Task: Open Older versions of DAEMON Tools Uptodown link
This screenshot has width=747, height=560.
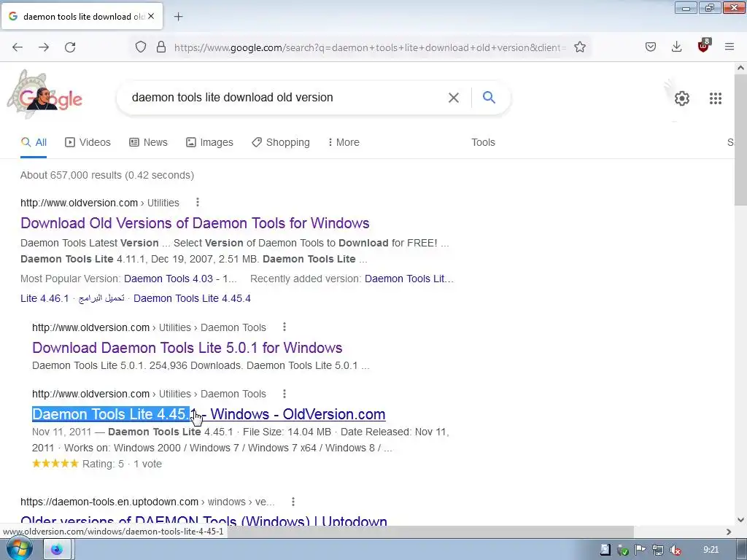Action: [204, 520]
